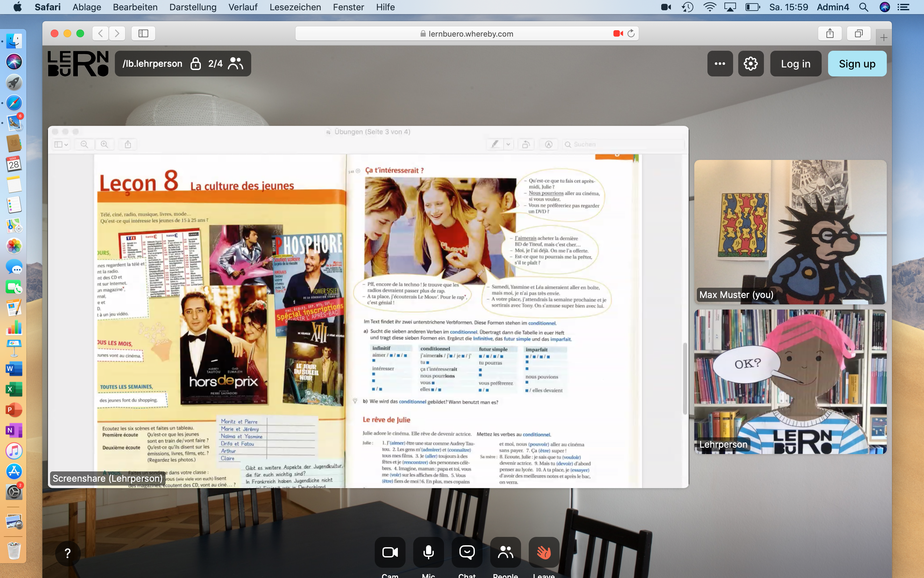Image resolution: width=924 pixels, height=578 pixels.
Task: Open the Safari menu
Action: click(x=47, y=7)
